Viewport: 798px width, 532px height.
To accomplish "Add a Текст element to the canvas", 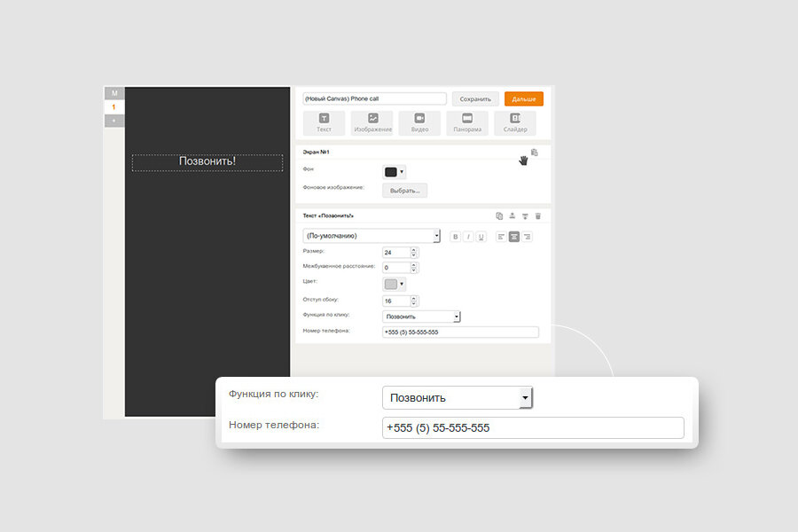I will point(324,123).
